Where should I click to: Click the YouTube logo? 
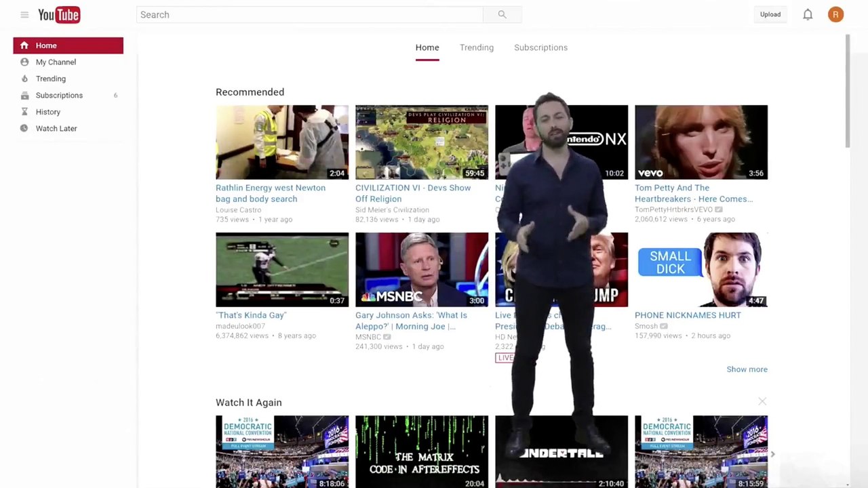pyautogui.click(x=59, y=14)
